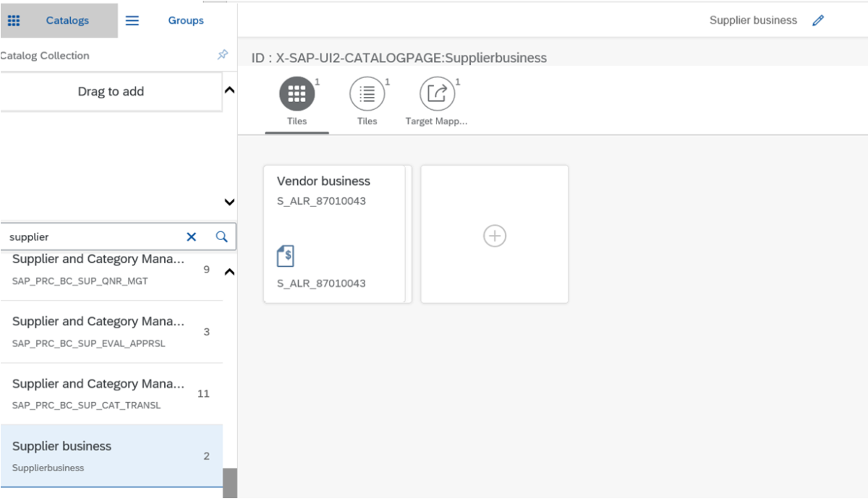The image size is (868, 501).
Task: Clear the supplier search using the X icon
Action: pos(191,236)
